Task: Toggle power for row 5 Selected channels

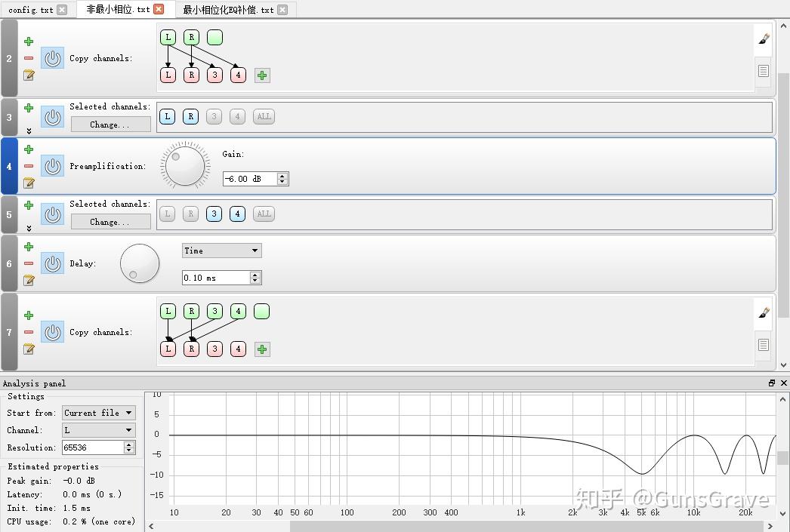Action: (x=52, y=215)
